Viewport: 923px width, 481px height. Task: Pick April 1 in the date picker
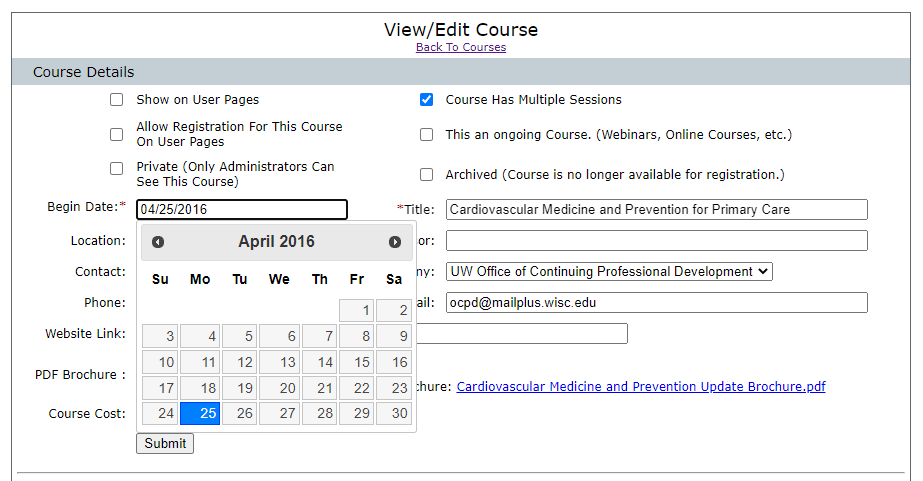357,311
